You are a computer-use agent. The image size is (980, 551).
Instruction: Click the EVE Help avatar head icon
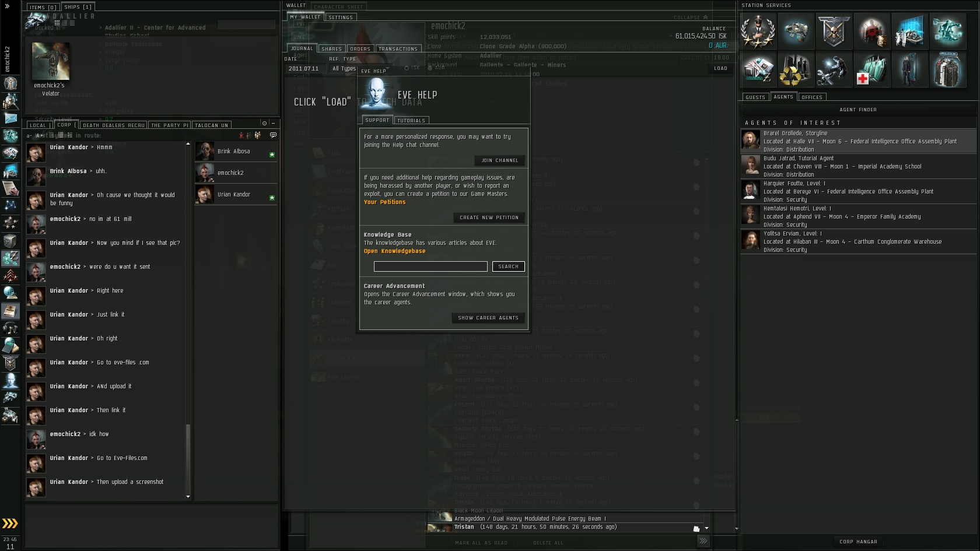click(376, 94)
